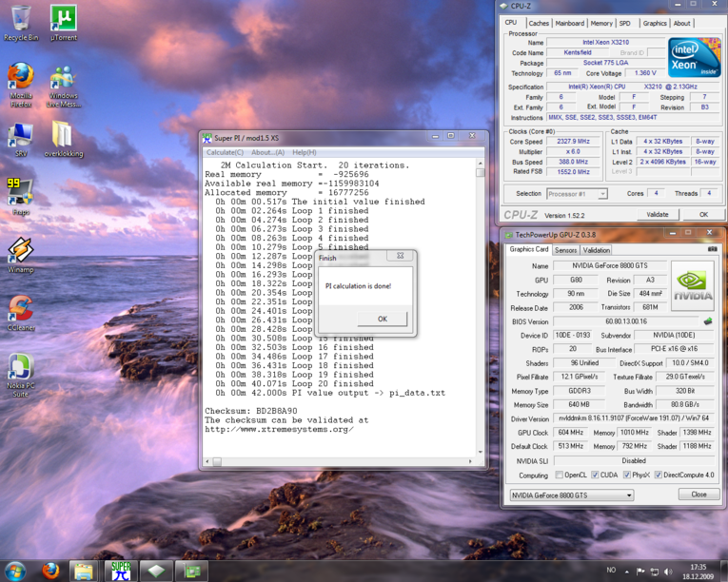Image resolution: width=728 pixels, height=582 pixels.
Task: Switch to the Memory tab in CPU-Z
Action: 601,23
